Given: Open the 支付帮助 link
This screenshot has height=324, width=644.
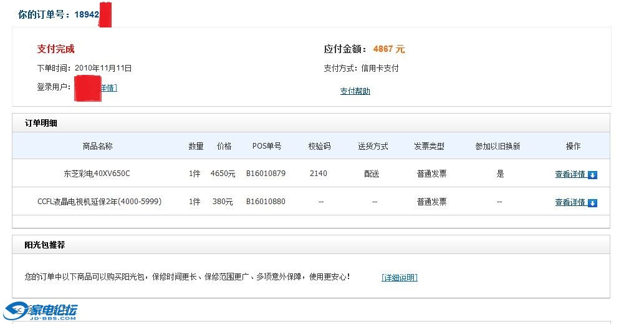Looking at the screenshot, I should (x=355, y=91).
